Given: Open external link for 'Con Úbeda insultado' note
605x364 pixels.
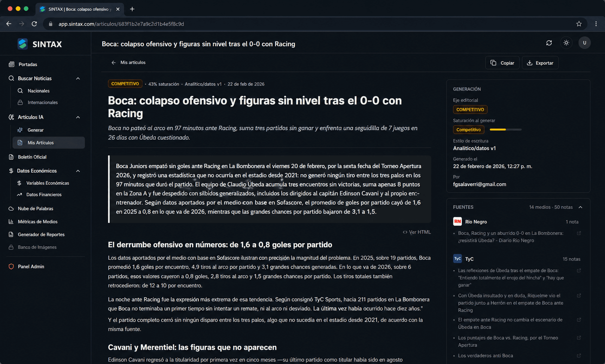Looking at the screenshot, I should pyautogui.click(x=579, y=296).
